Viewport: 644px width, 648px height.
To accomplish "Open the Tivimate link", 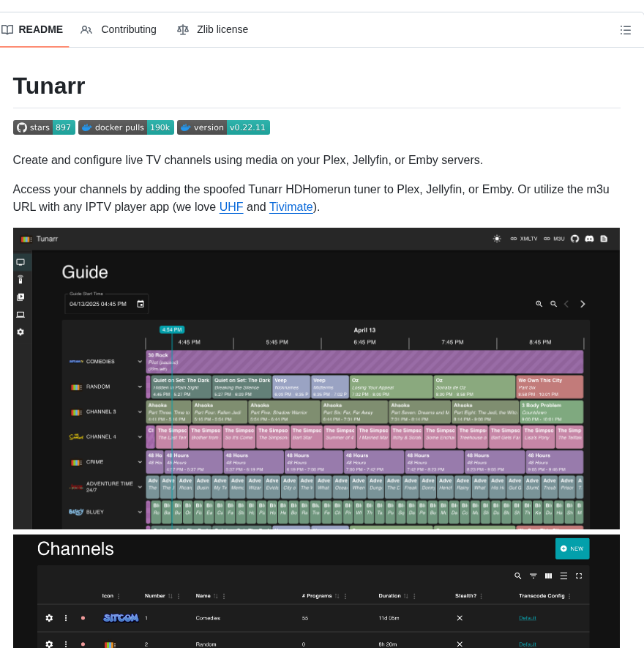I will click(291, 206).
